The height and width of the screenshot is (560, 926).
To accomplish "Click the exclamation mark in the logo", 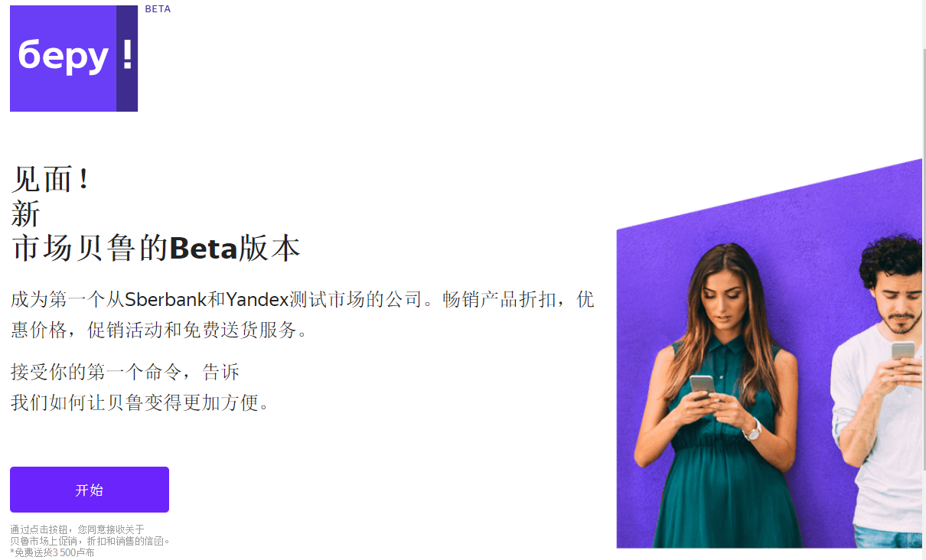I will point(127,56).
